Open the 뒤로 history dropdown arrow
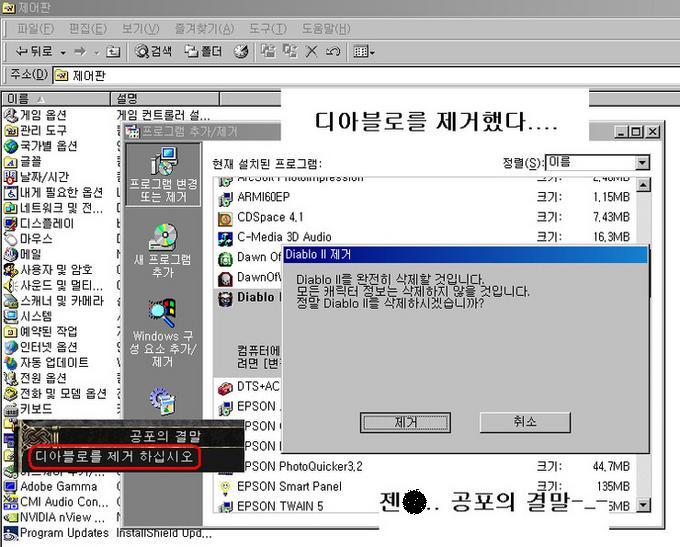Screen dimensions: 680x547 click(x=63, y=52)
